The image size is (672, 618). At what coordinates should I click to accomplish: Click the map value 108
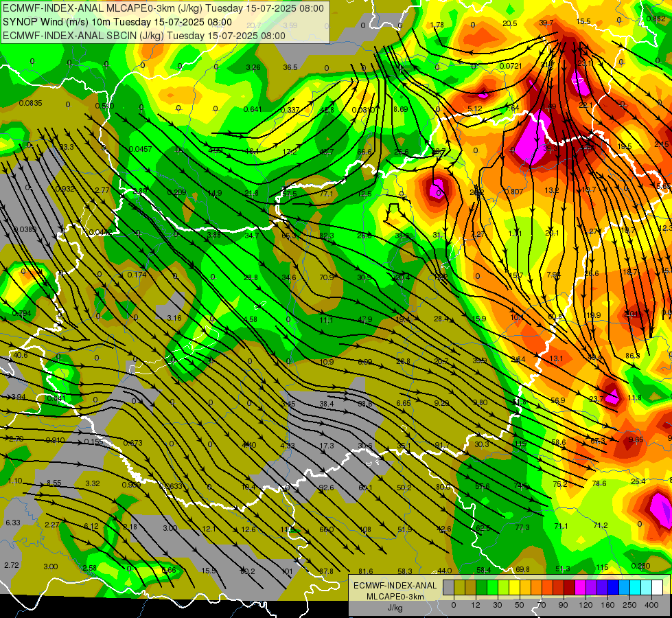click(x=365, y=529)
